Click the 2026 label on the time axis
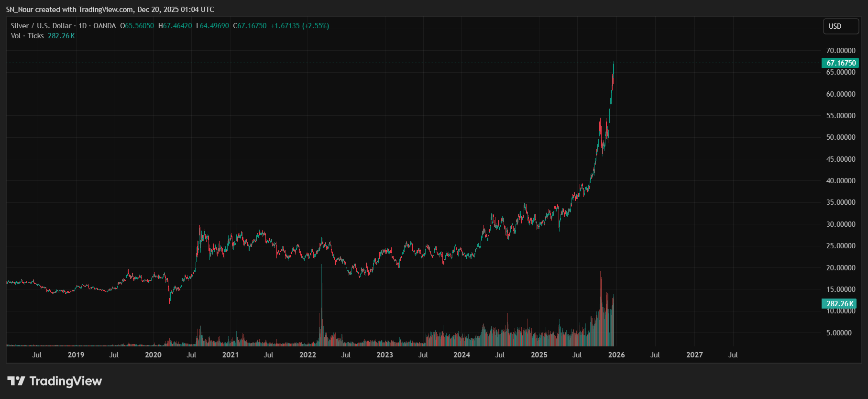Screen dimensions: 868x399 click(x=616, y=355)
